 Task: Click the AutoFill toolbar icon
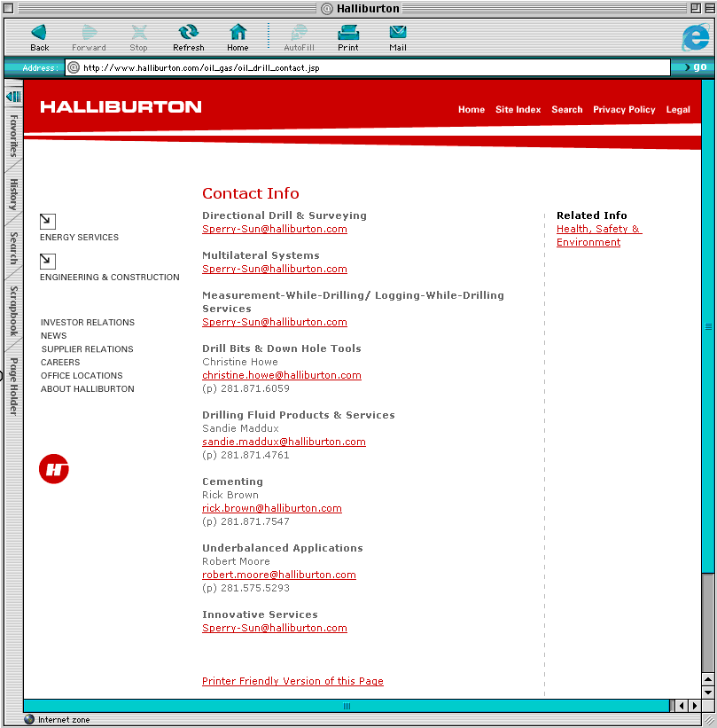[x=299, y=33]
